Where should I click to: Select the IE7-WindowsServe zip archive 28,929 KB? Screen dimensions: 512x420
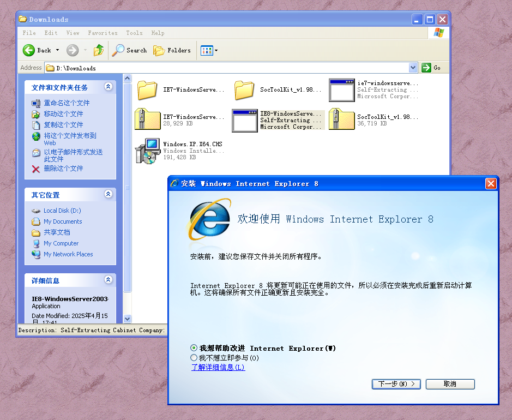coord(147,119)
